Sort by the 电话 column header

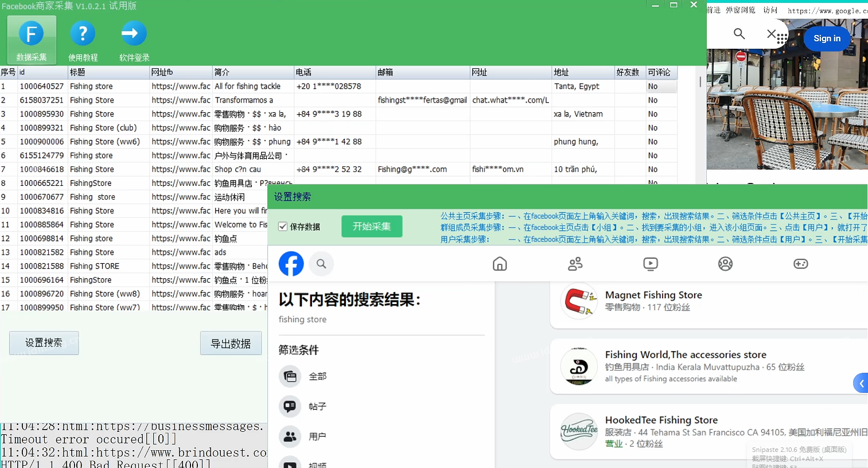[334, 72]
